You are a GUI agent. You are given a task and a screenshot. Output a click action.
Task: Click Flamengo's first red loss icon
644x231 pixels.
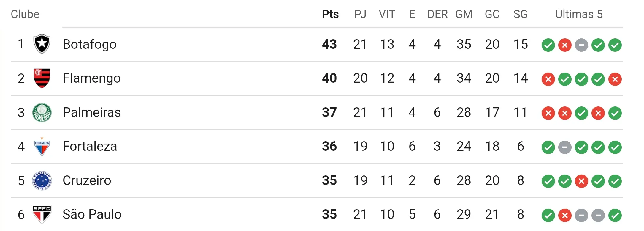[548, 79]
